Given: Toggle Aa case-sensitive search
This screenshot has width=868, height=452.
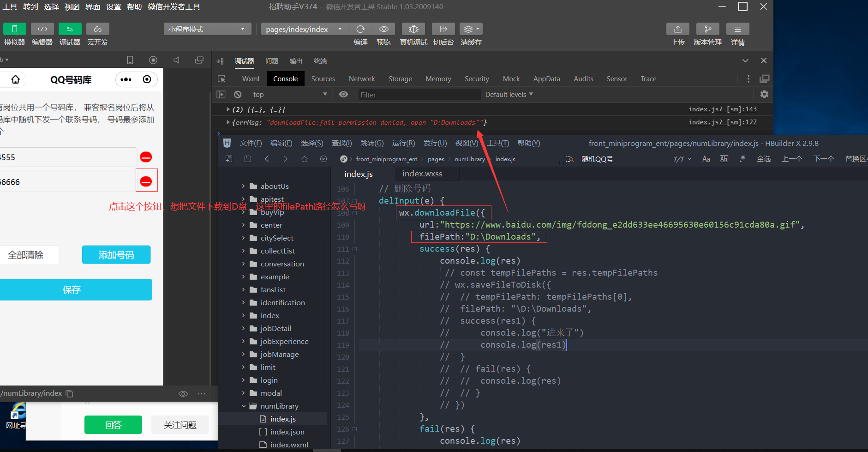Looking at the screenshot, I should click(706, 159).
